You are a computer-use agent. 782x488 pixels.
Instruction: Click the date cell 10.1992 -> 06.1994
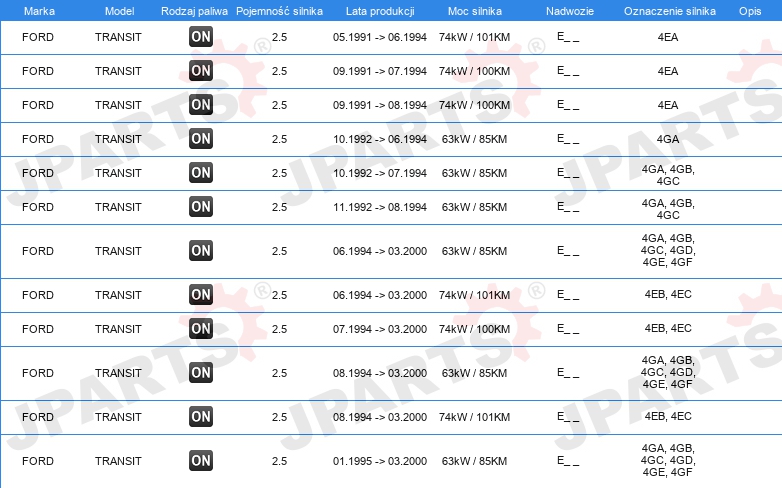[x=380, y=139]
